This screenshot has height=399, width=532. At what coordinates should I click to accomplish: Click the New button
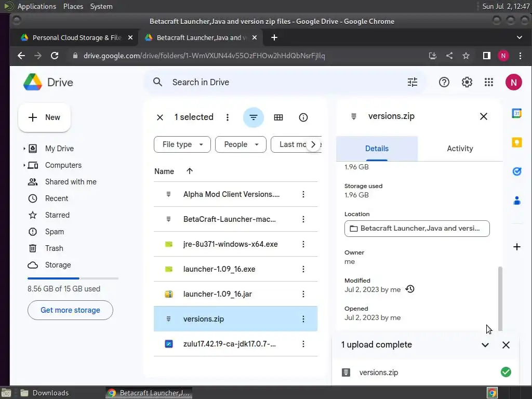(44, 117)
